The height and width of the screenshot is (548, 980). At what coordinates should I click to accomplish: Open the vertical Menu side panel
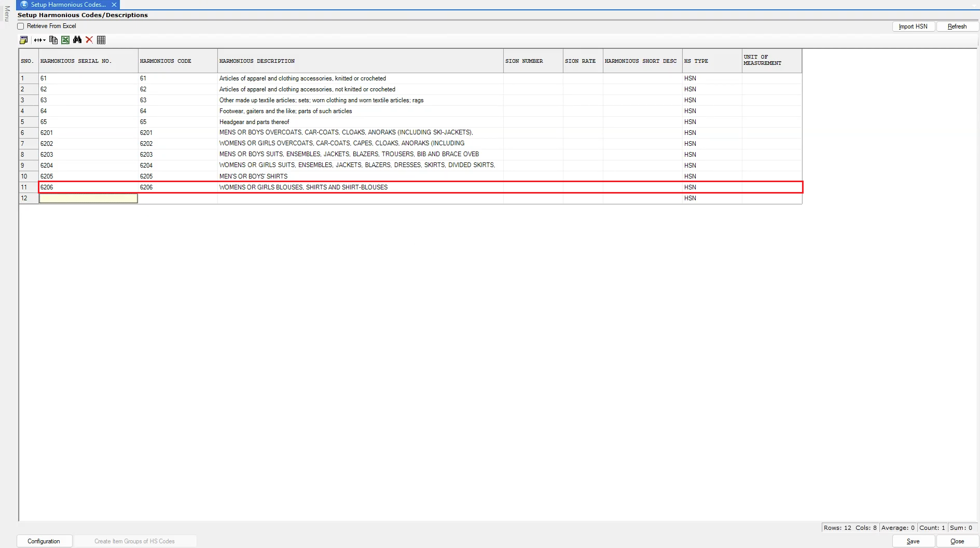click(7, 13)
